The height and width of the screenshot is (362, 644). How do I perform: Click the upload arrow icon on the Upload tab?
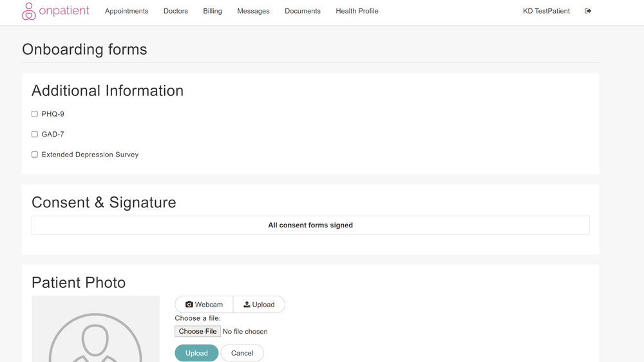(x=247, y=305)
